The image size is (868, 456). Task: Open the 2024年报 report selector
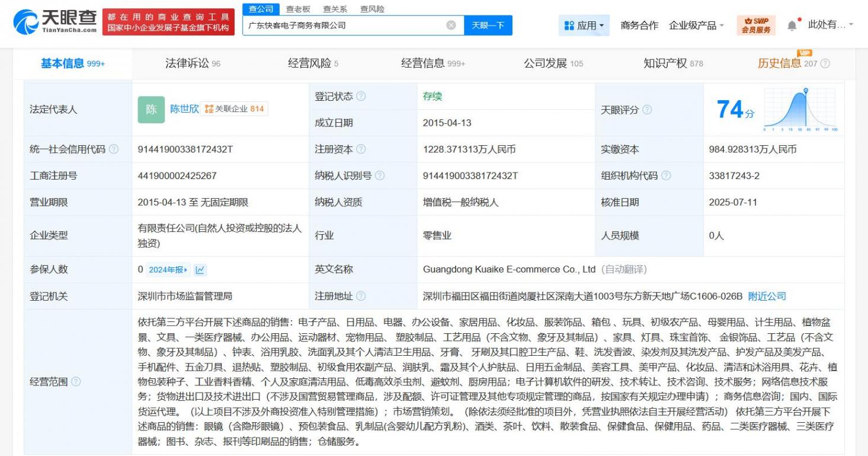(x=168, y=270)
